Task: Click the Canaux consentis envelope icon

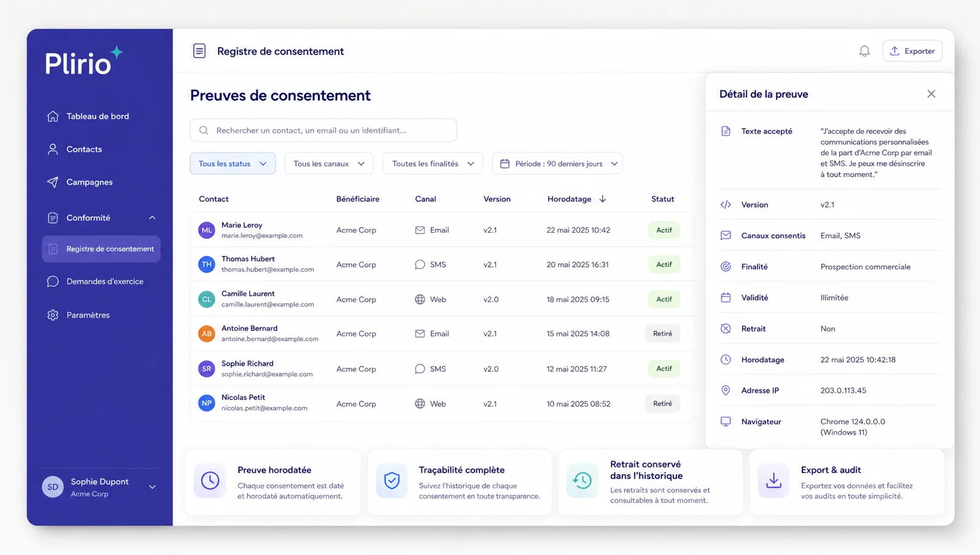Action: tap(726, 235)
